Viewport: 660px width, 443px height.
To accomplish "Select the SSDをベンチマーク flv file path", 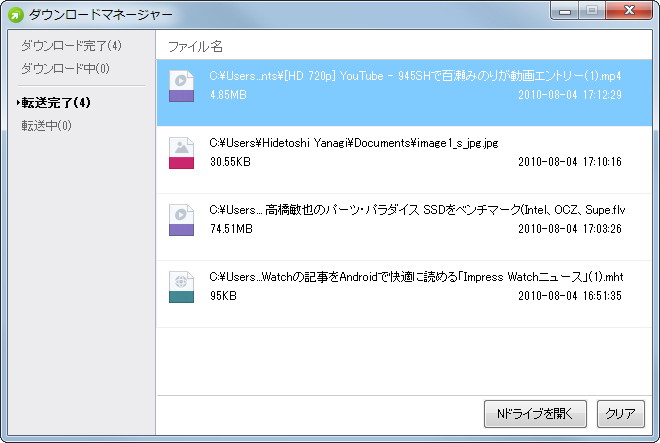I will (x=417, y=210).
